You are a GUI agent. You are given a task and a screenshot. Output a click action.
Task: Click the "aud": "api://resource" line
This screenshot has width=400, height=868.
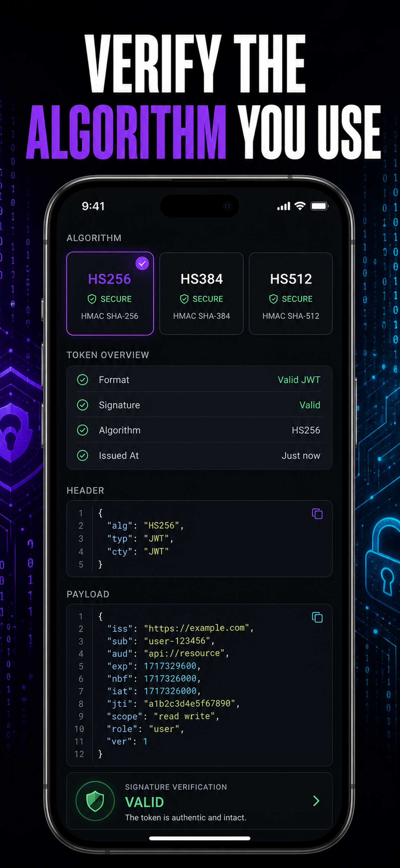[x=168, y=653]
